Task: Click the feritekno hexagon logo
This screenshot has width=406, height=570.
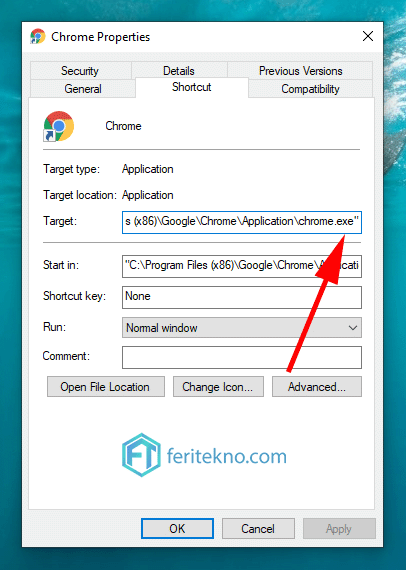Action: (x=141, y=455)
